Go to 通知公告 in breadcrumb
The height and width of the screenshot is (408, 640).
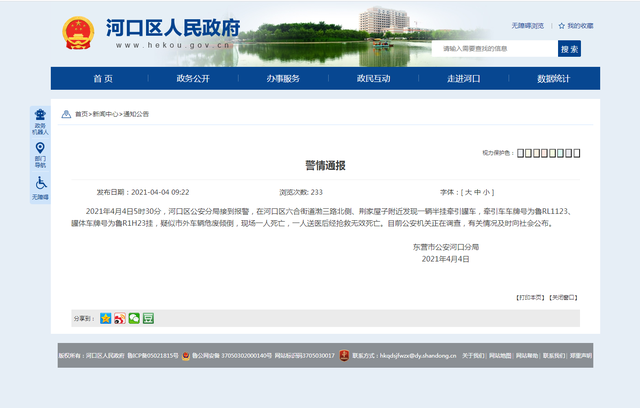(x=136, y=114)
